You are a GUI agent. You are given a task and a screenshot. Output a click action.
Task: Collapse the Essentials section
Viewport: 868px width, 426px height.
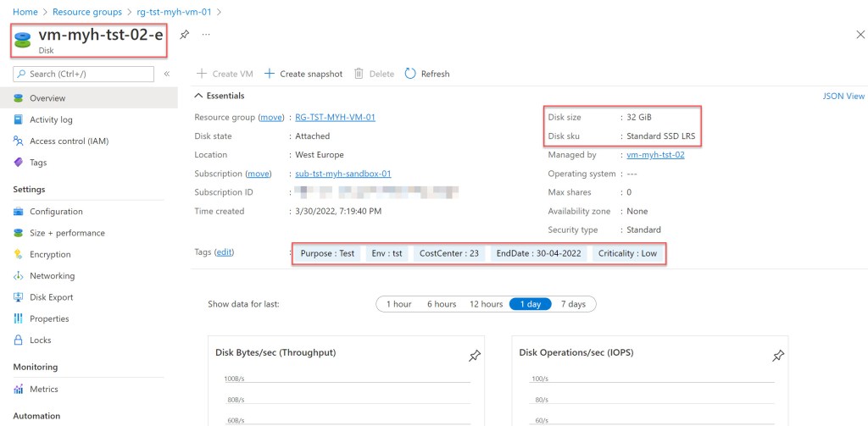click(199, 96)
